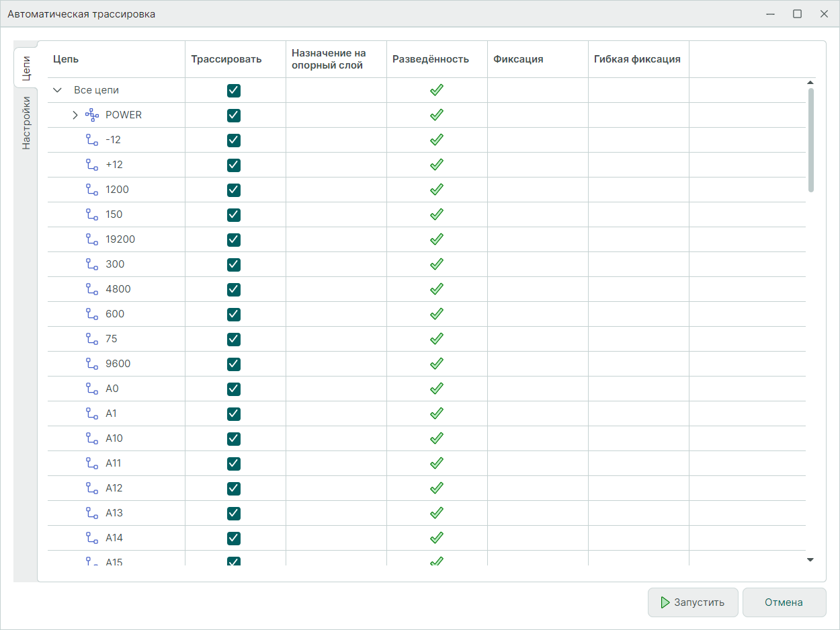Image resolution: width=840 pixels, height=630 pixels.
Task: Switch to the Настройки tab
Action: pos(26,122)
